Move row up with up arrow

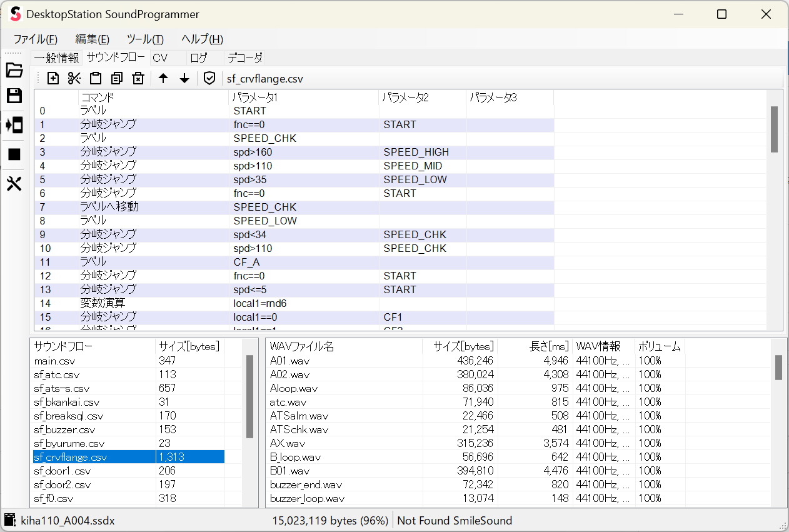tap(163, 78)
